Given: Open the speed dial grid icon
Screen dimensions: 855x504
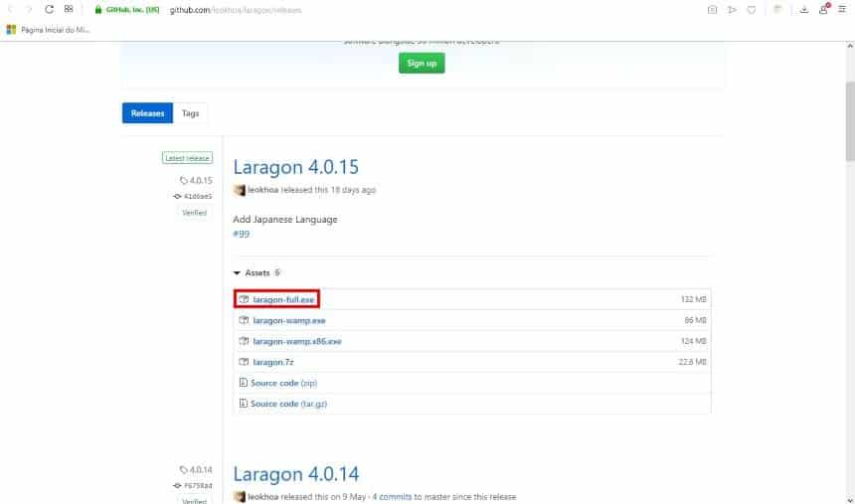Looking at the screenshot, I should pos(69,9).
